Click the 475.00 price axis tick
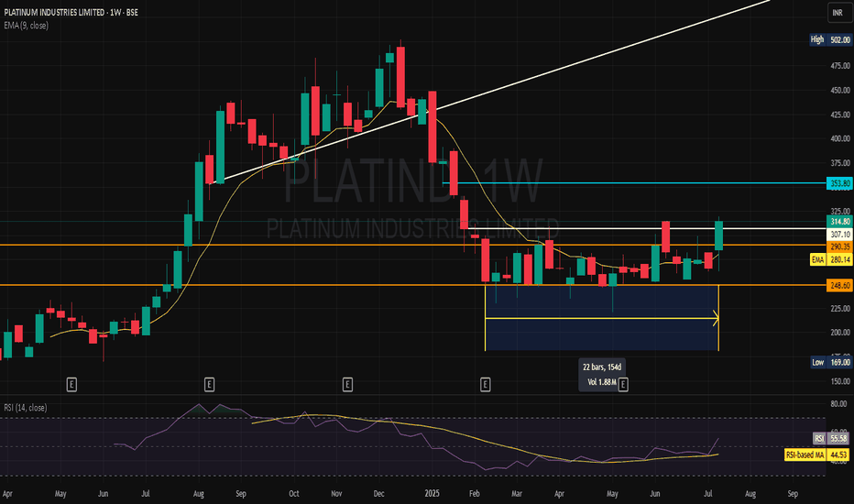This screenshot has height=504, width=854. click(840, 66)
